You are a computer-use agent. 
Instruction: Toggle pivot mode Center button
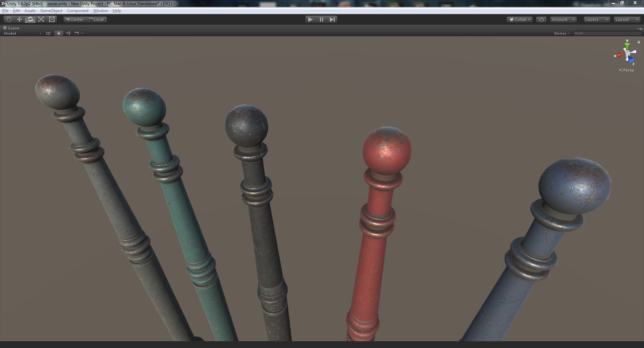75,19
